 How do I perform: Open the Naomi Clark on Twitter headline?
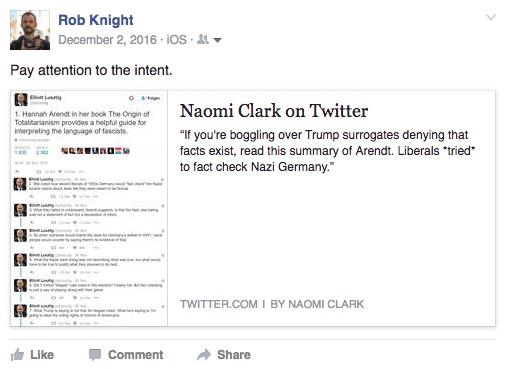[x=274, y=111]
